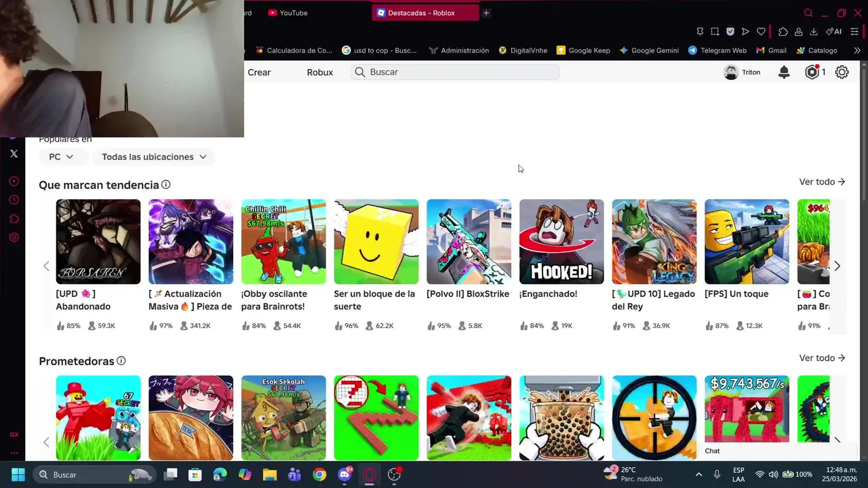Open the Hooked! game thumbnail

(x=561, y=241)
